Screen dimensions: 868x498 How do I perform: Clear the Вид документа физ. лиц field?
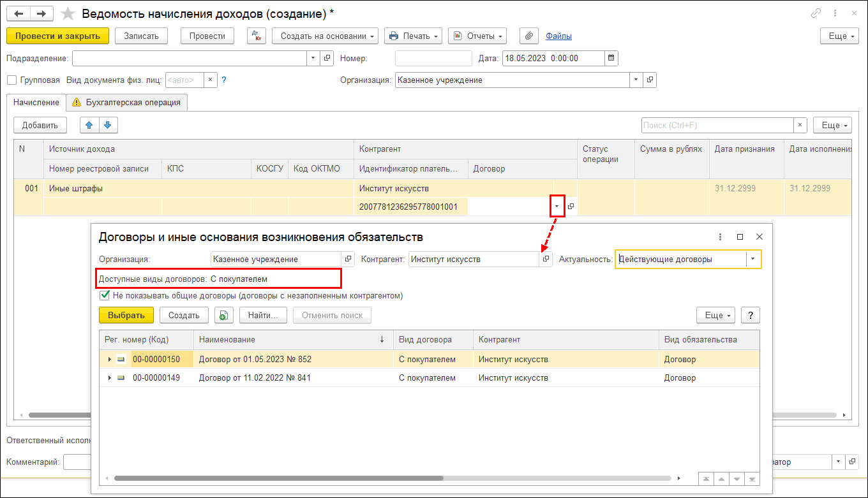tap(211, 80)
